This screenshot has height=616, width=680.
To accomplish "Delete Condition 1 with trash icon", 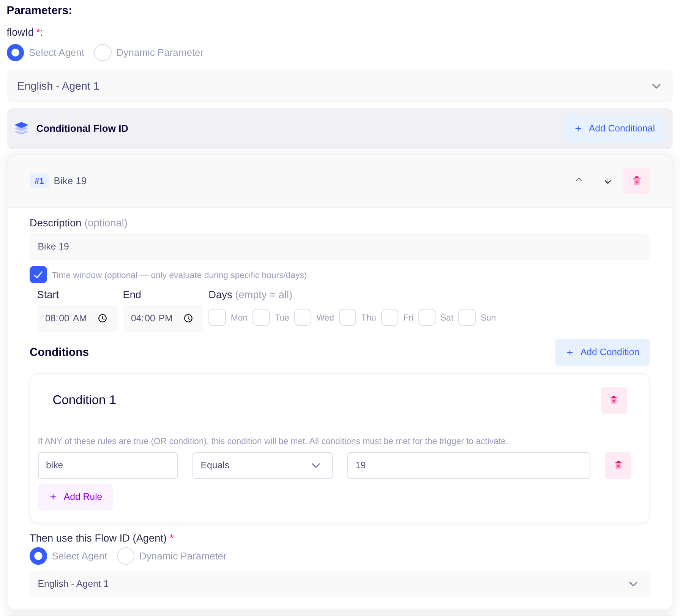I will click(614, 400).
